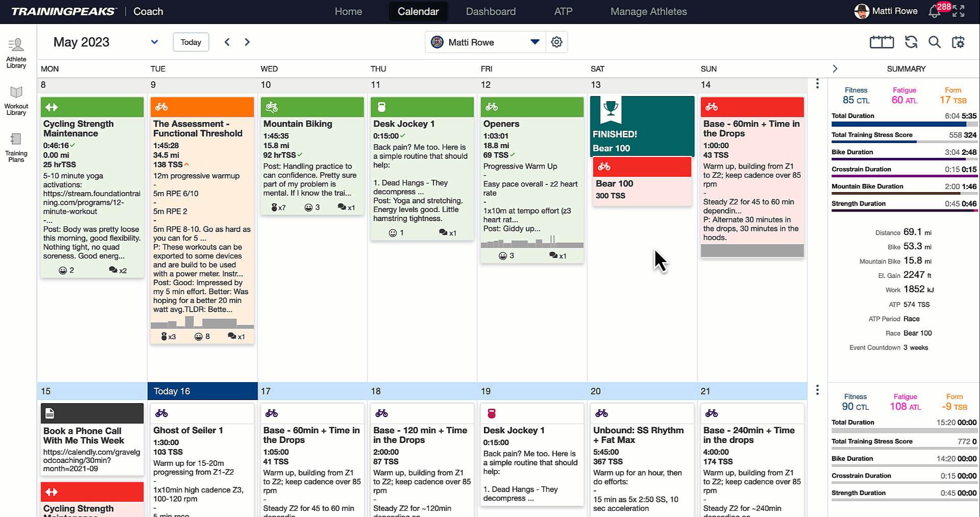
Task: Click the Today button
Action: 190,42
